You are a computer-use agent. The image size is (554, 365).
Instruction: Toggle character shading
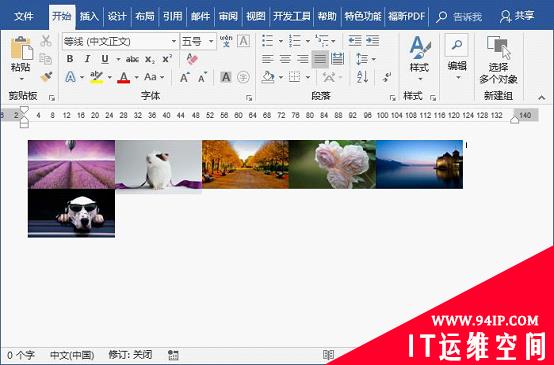(x=226, y=77)
